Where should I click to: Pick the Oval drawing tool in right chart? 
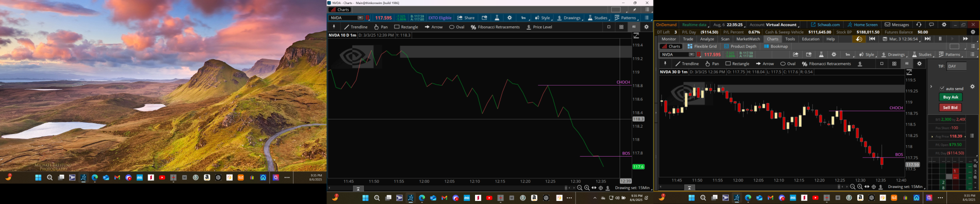tap(787, 64)
